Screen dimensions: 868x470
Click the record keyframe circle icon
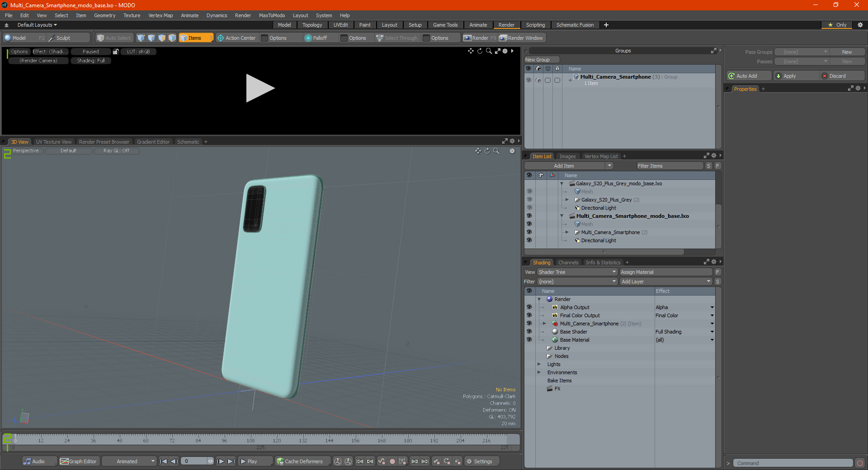tap(392, 461)
